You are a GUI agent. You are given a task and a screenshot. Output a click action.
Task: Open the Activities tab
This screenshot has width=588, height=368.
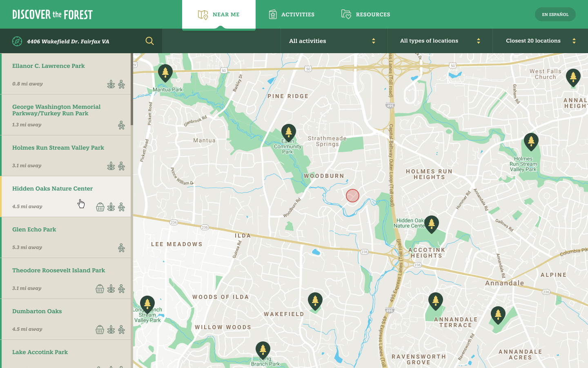tap(292, 15)
